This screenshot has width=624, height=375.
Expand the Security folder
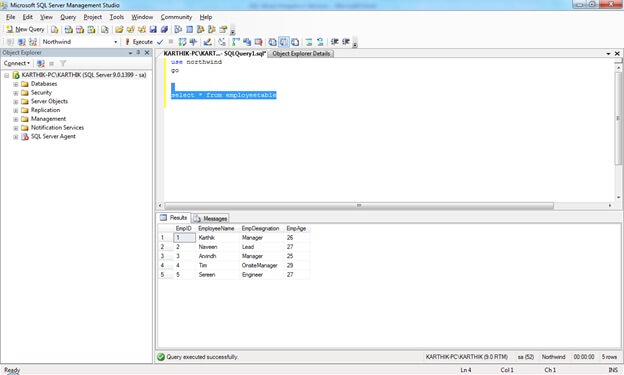tap(16, 93)
